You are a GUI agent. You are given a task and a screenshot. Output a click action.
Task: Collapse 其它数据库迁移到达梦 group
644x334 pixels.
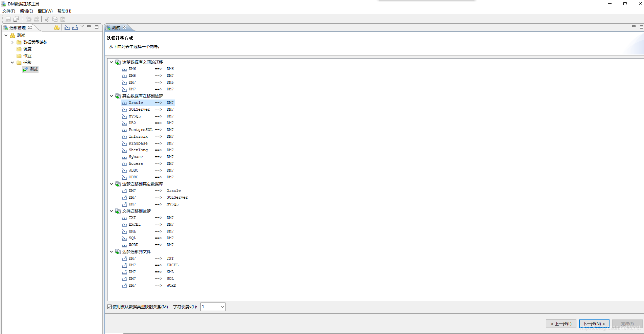tap(111, 96)
